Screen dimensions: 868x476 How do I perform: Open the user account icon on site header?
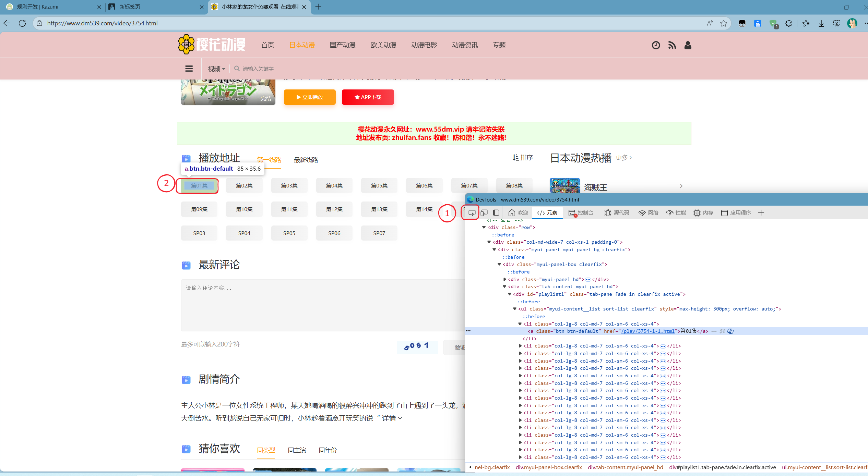pos(688,45)
